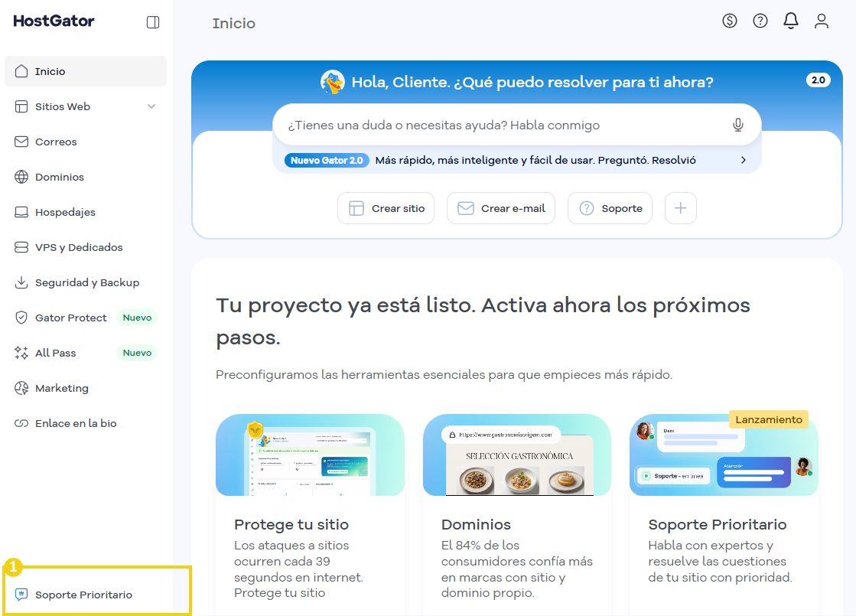Open the Nuevo Gator 2.0 banner arrow
856x616 pixels.
(x=743, y=160)
